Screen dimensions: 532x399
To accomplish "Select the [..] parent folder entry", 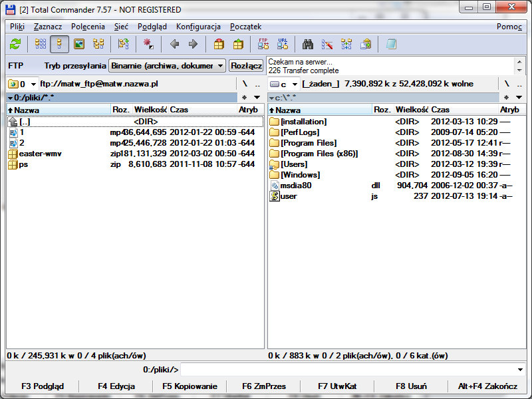I will [x=135, y=122].
